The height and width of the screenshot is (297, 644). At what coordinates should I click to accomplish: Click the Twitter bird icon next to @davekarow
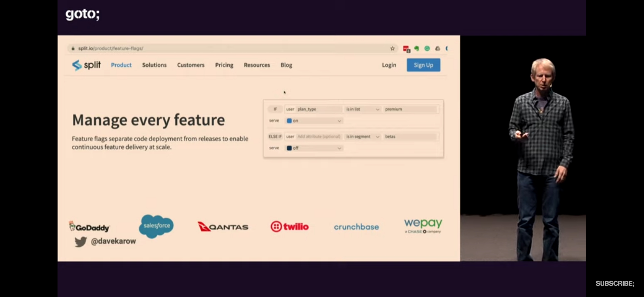click(x=81, y=241)
